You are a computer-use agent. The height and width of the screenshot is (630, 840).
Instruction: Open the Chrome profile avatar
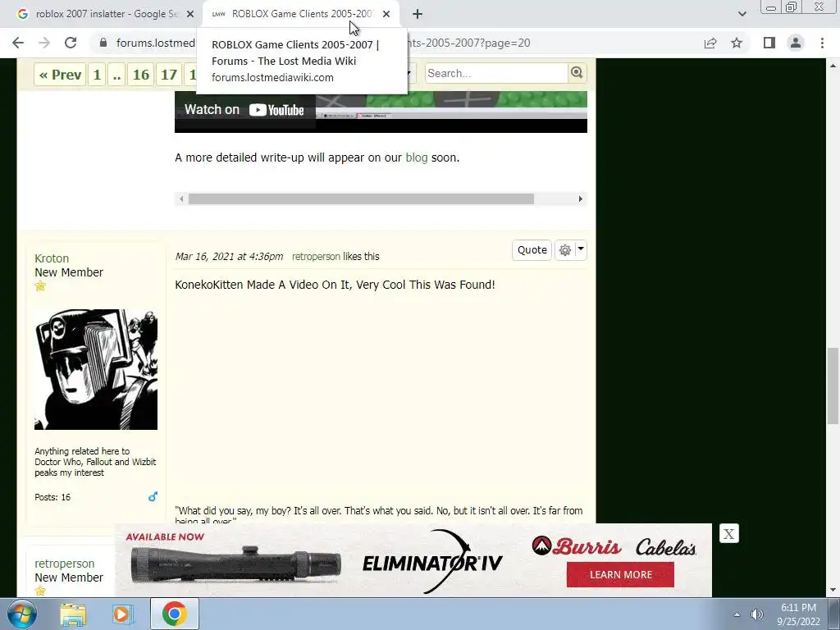[796, 43]
